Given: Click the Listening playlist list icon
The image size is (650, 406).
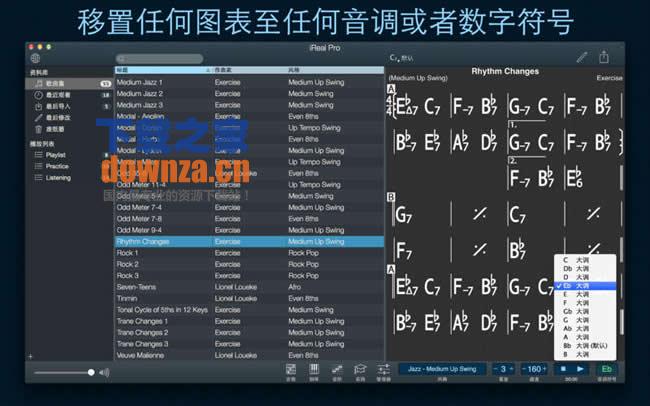Looking at the screenshot, I should pos(39,178).
